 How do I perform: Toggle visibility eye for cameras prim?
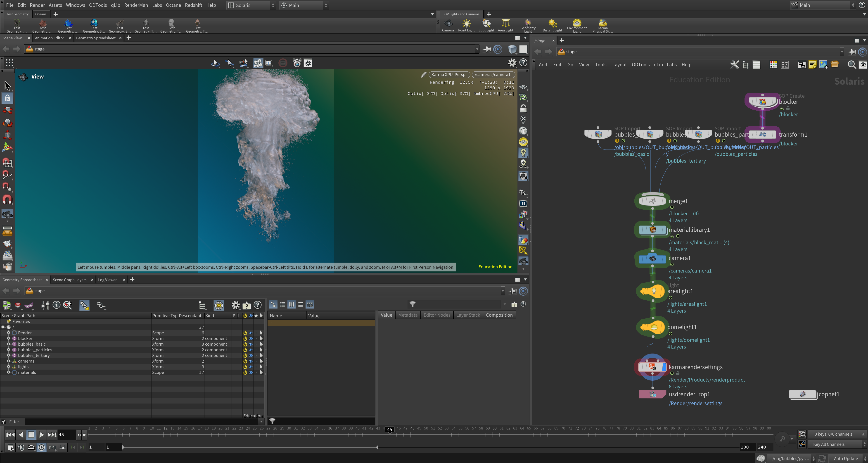click(x=251, y=361)
